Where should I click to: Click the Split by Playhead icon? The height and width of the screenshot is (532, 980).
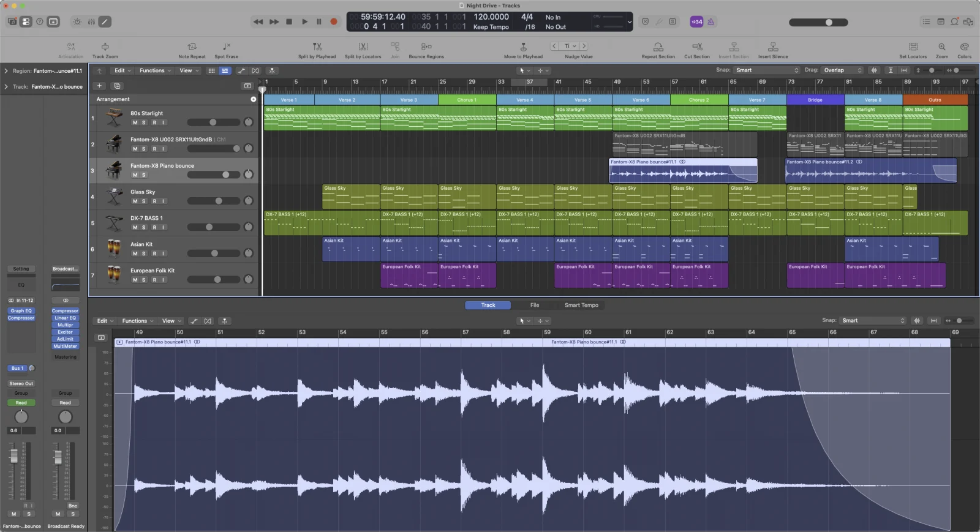pyautogui.click(x=317, y=47)
